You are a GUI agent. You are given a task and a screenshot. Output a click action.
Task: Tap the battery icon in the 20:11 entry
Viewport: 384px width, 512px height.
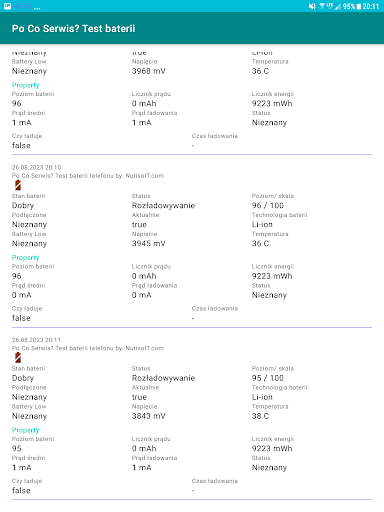pos(18,358)
